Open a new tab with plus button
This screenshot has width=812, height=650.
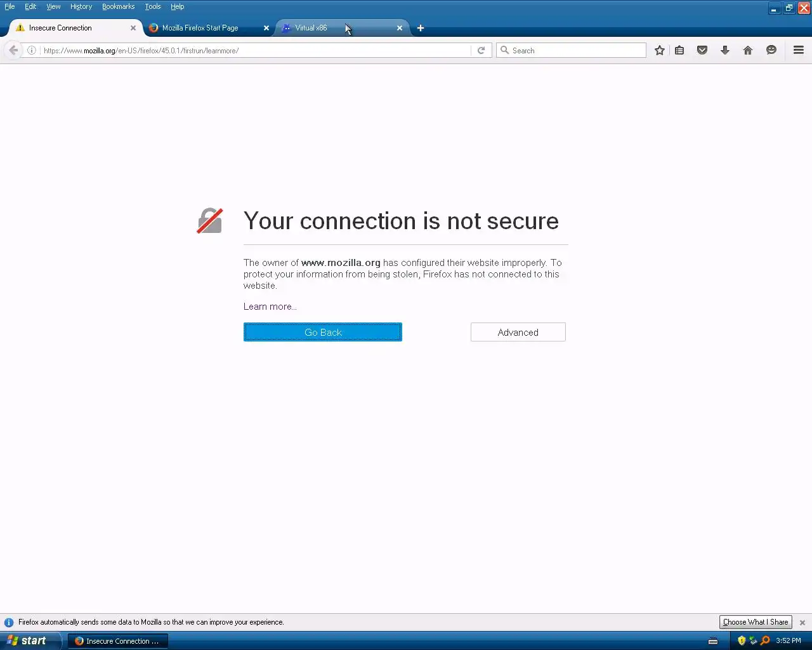tap(421, 28)
